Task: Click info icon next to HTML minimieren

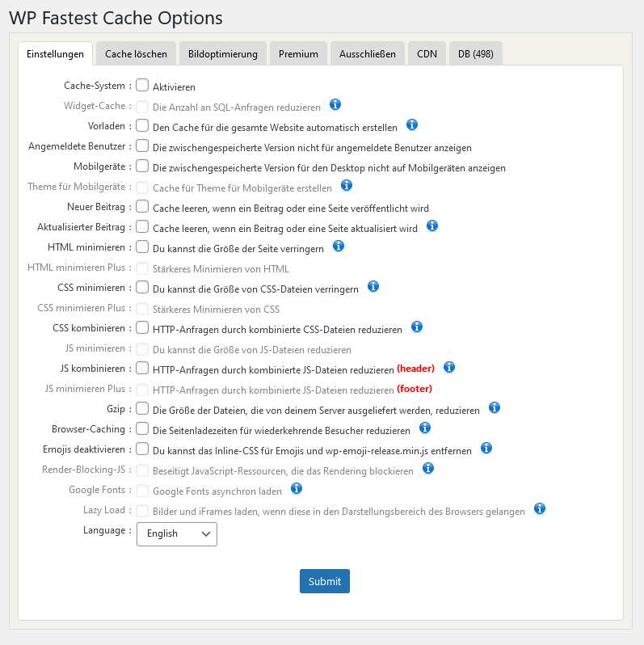Action: coord(339,246)
